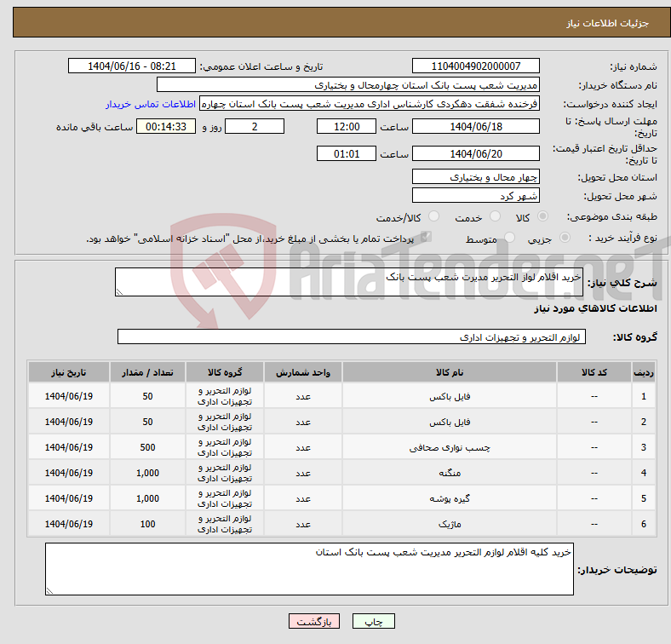
Task: Click the deadline time field 12:00
Action: tap(347, 126)
